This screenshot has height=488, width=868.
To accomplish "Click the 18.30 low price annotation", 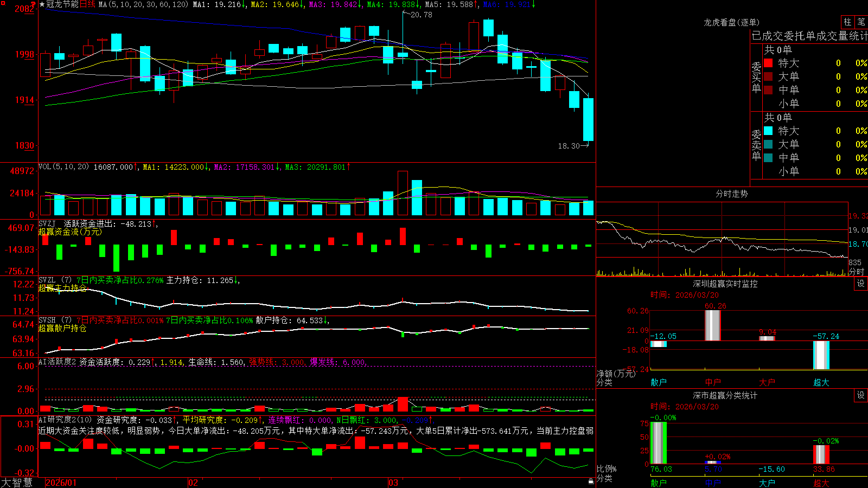I will point(569,146).
